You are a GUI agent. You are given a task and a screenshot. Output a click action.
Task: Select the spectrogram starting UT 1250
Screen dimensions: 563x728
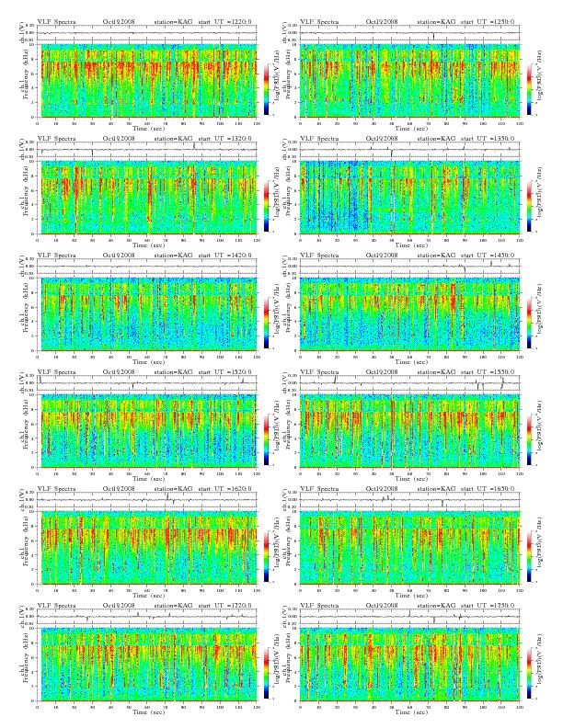[409, 80]
